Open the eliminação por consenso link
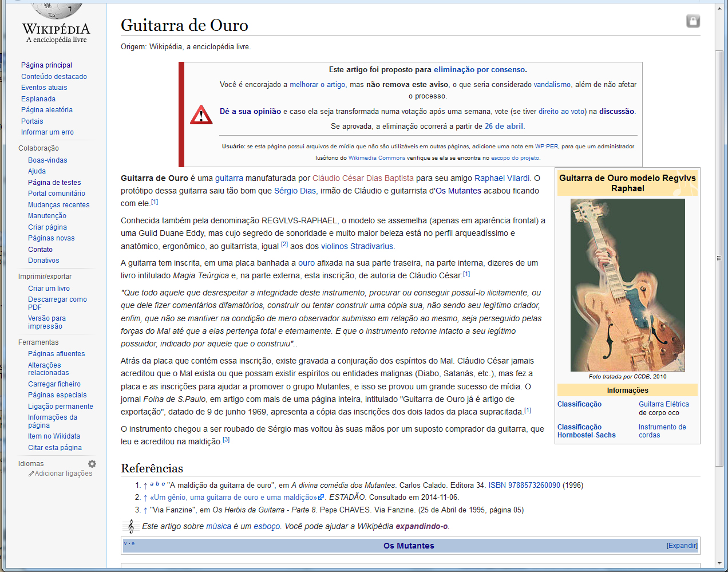Screen dimensions: 728x572 [479, 70]
